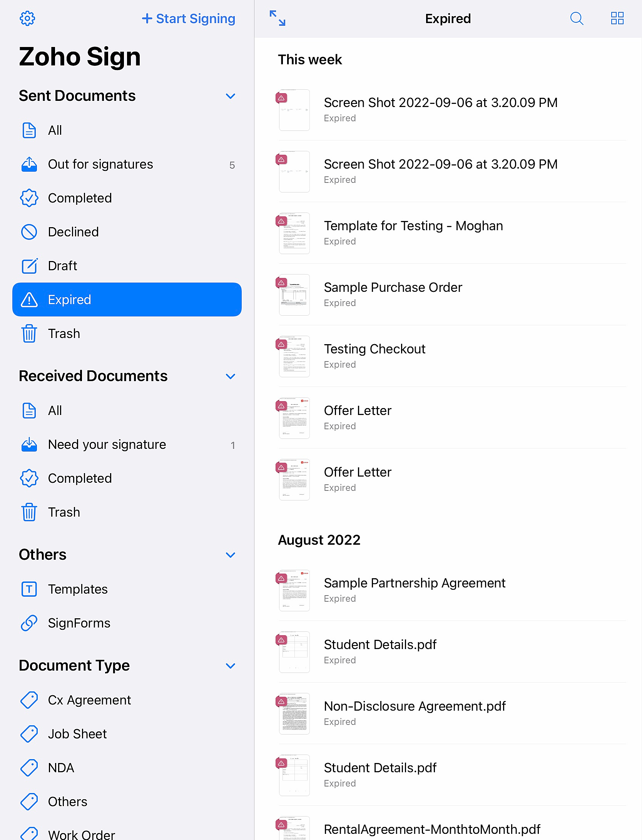Click the Completed badge icon under Received Documents
The image size is (642, 840).
pyautogui.click(x=29, y=478)
